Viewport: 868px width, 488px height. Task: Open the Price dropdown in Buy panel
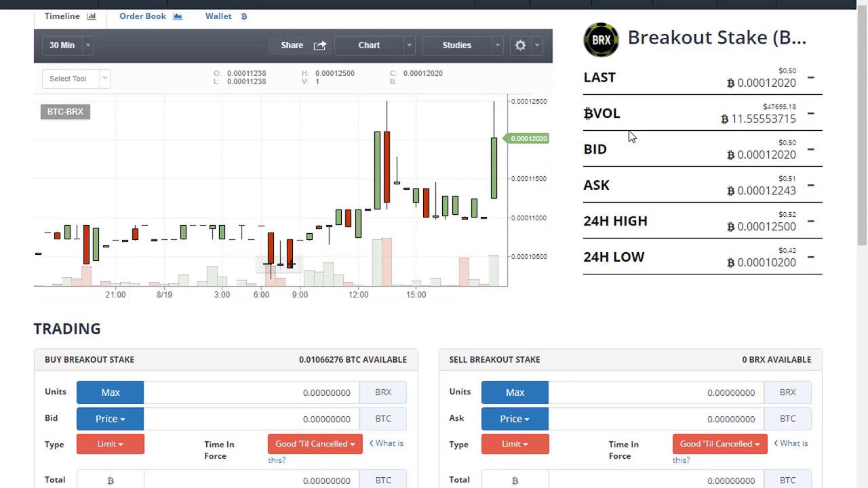pyautogui.click(x=110, y=419)
